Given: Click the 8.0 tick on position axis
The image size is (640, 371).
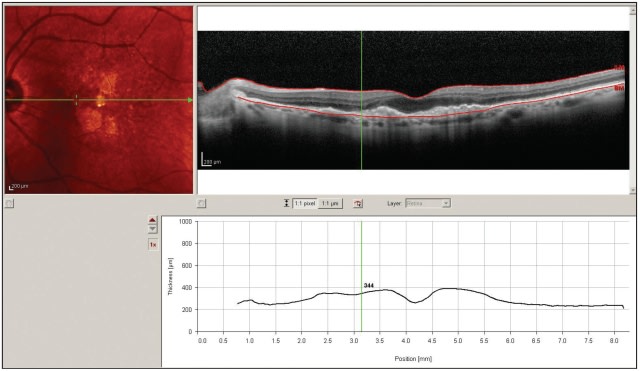Looking at the screenshot, I should click(614, 341).
